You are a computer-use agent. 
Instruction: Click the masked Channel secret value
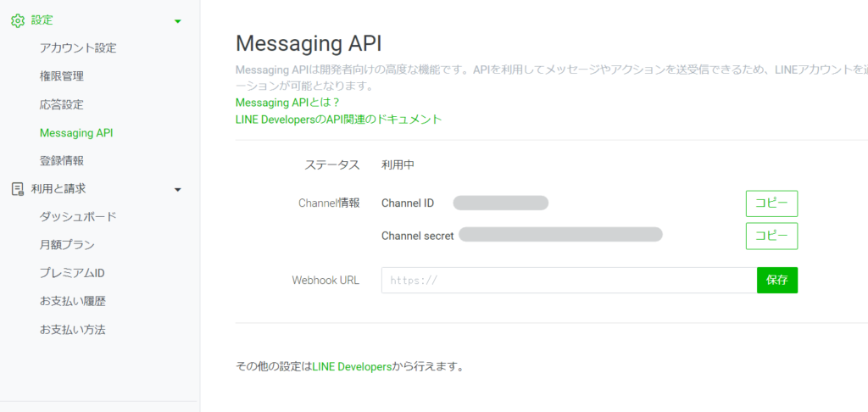coord(560,235)
